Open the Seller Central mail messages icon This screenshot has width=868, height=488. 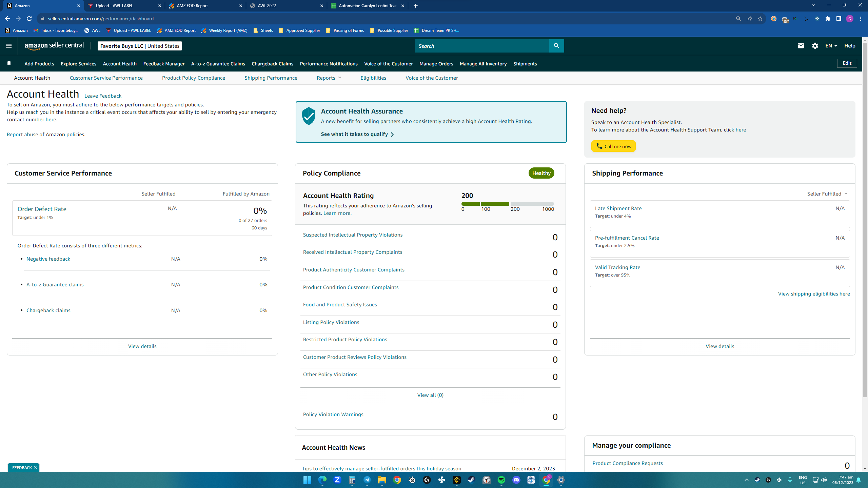click(x=801, y=46)
